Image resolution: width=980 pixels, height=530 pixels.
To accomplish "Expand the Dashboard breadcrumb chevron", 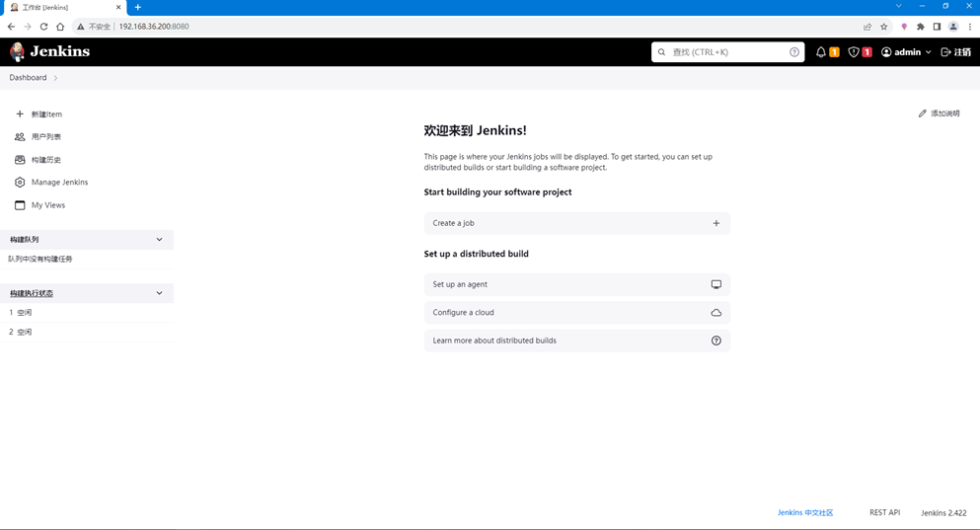I will [x=55, y=78].
